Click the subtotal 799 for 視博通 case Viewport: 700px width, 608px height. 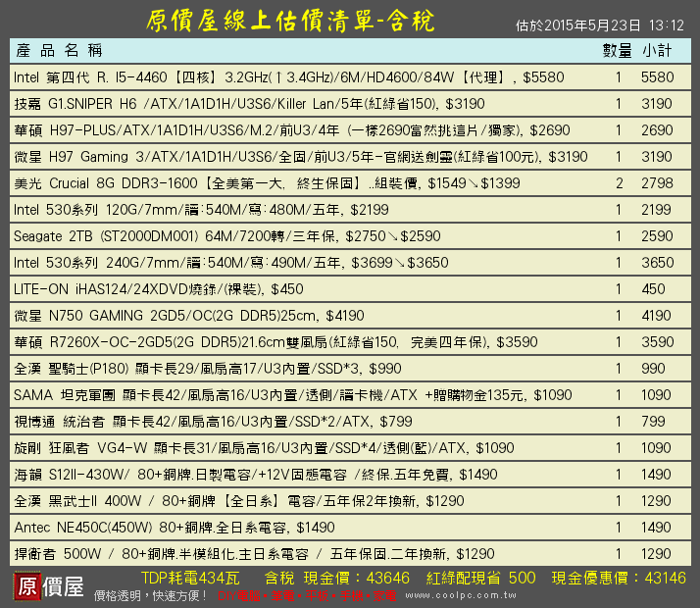(653, 422)
